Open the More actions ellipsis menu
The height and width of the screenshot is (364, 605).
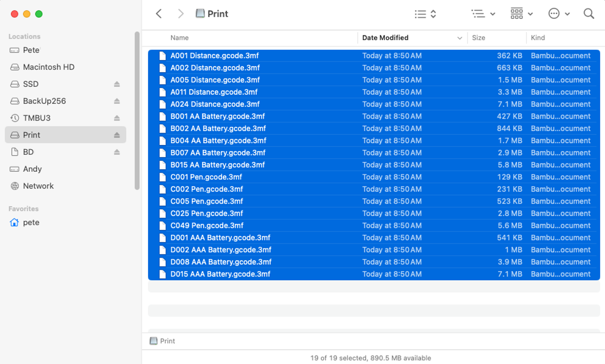(559, 14)
